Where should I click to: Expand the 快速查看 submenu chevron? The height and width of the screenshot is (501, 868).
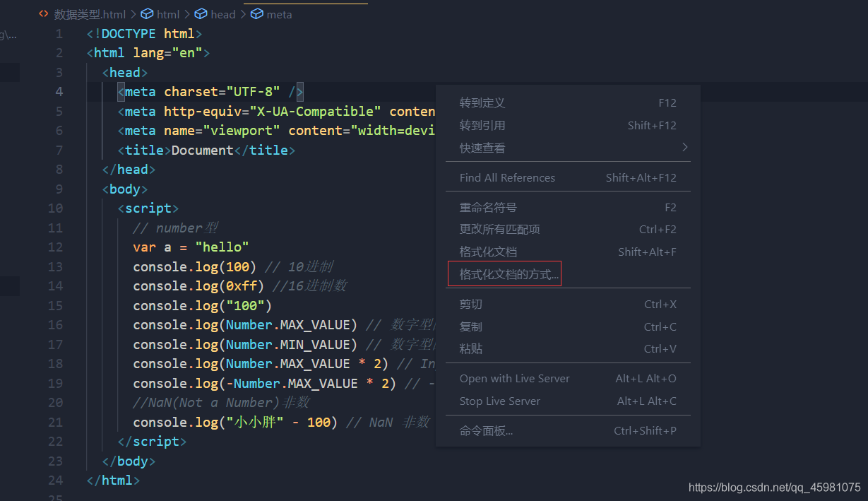tap(683, 147)
